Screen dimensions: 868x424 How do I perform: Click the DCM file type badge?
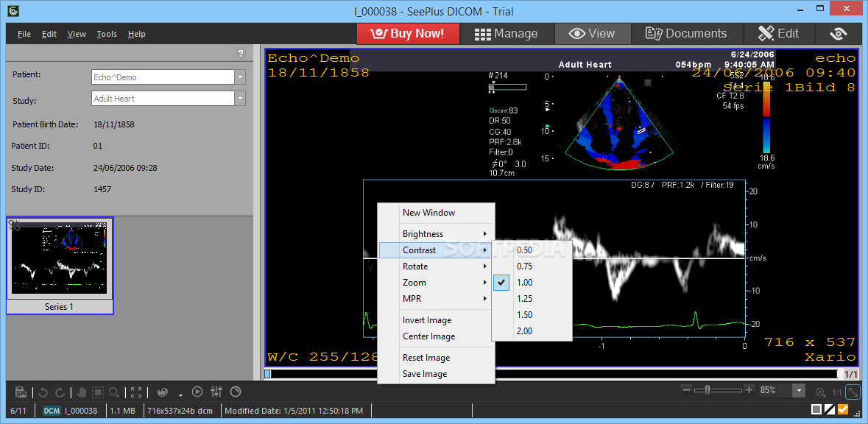pyautogui.click(x=52, y=411)
